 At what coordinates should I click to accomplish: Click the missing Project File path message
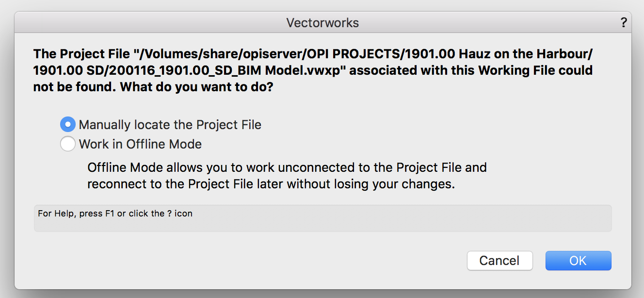click(312, 70)
